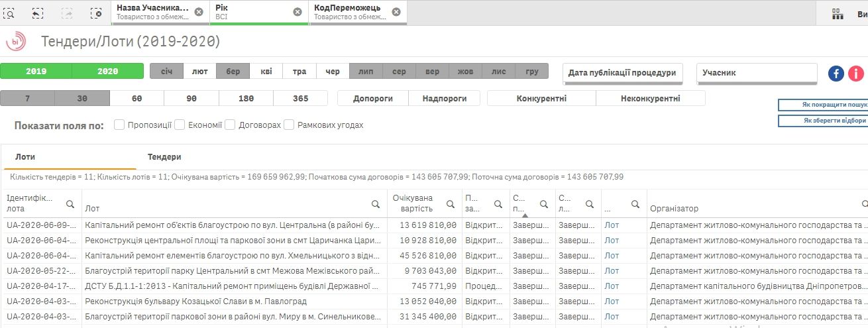Click the bi logo icon
The image size is (868, 328).
pos(15,42)
